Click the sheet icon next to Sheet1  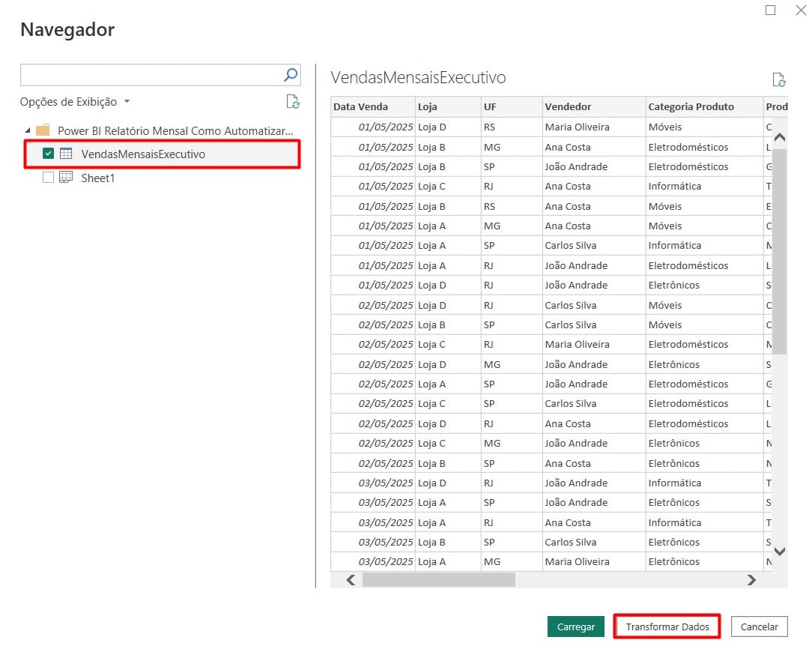[66, 178]
